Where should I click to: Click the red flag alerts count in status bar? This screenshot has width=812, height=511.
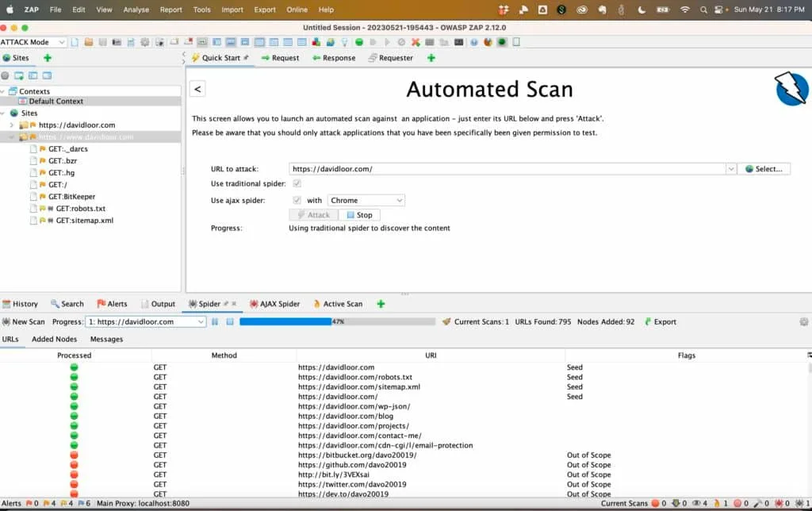click(32, 503)
